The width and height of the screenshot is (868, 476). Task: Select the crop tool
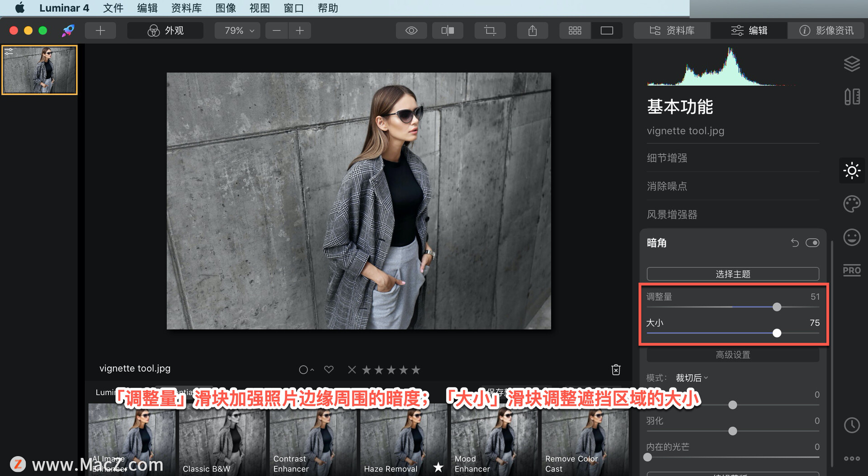(x=490, y=30)
